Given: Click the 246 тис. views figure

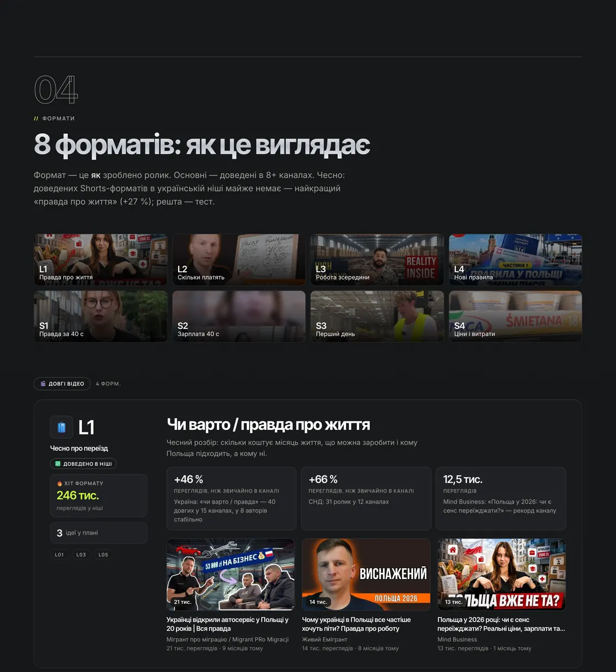Looking at the screenshot, I should (x=78, y=495).
